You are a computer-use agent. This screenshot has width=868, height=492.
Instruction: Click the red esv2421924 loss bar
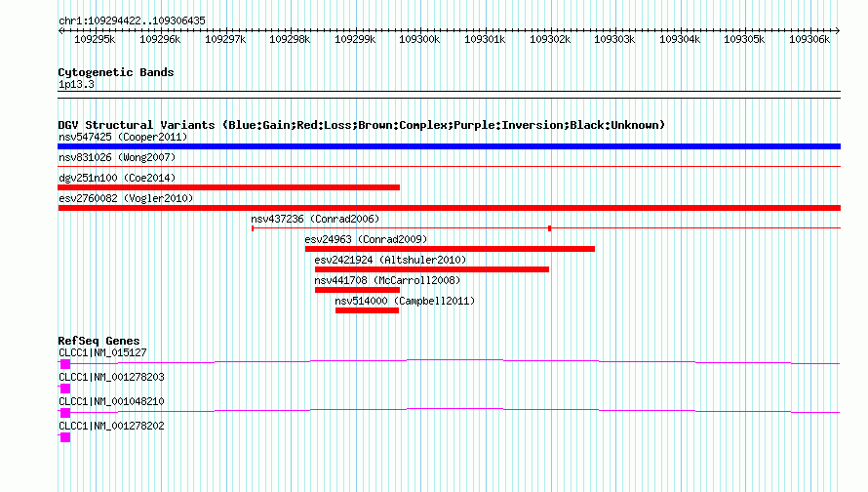click(x=432, y=269)
